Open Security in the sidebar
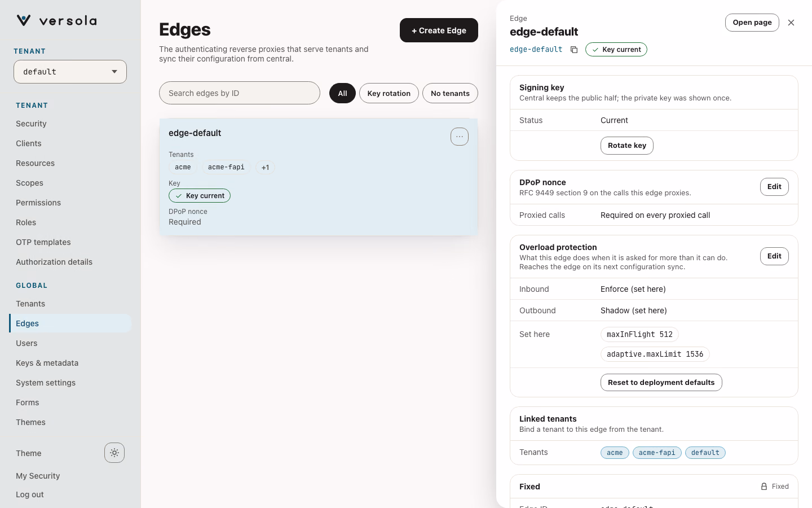The image size is (812, 508). pyautogui.click(x=70, y=124)
